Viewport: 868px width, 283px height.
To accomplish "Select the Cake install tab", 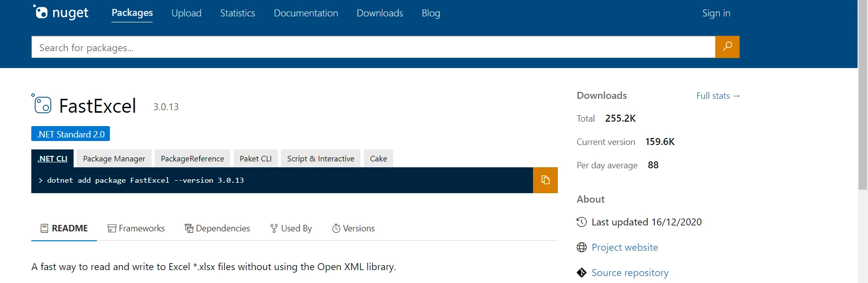I will coord(378,159).
